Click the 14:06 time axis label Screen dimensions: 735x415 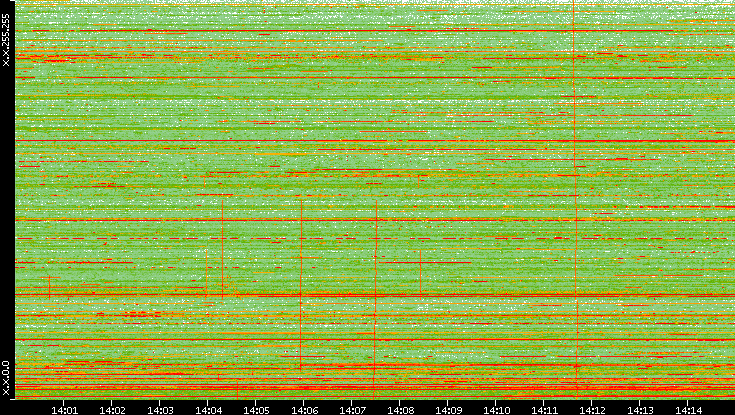pyautogui.click(x=304, y=410)
